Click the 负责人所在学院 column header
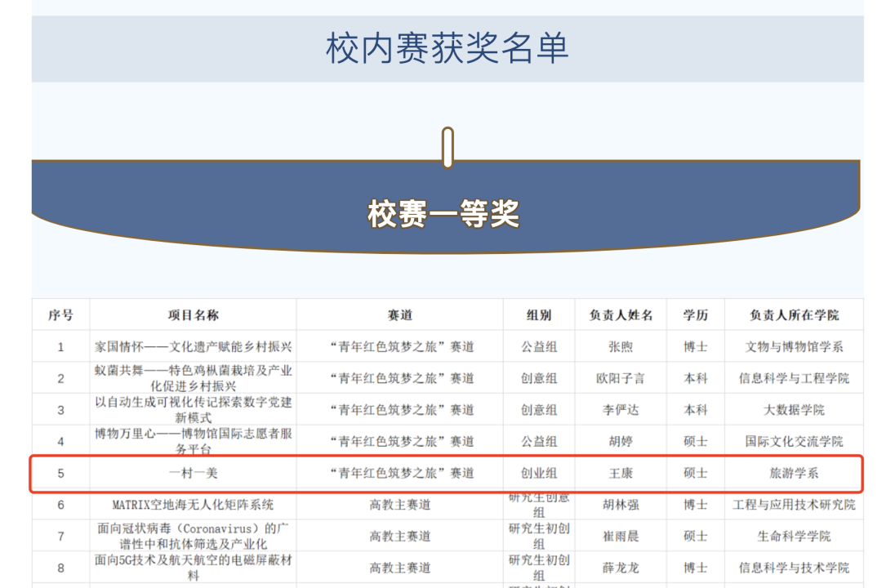 pos(794,315)
